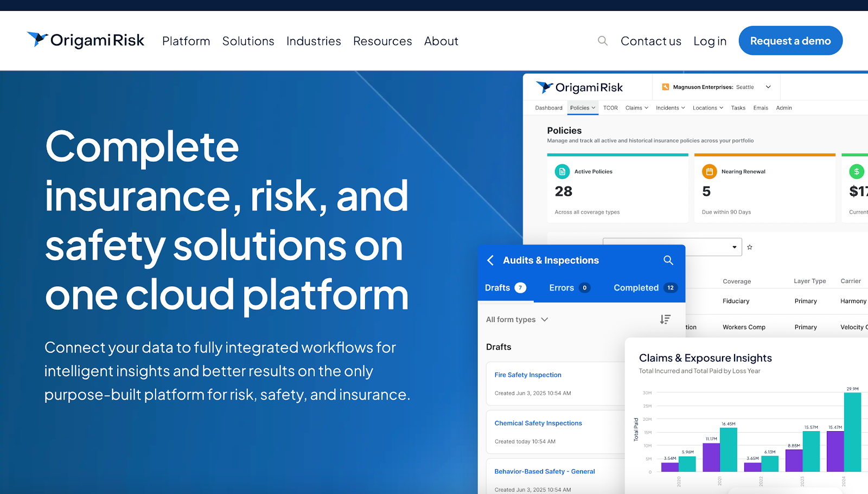
Task: Open the empty combo box above table
Action: click(x=672, y=247)
